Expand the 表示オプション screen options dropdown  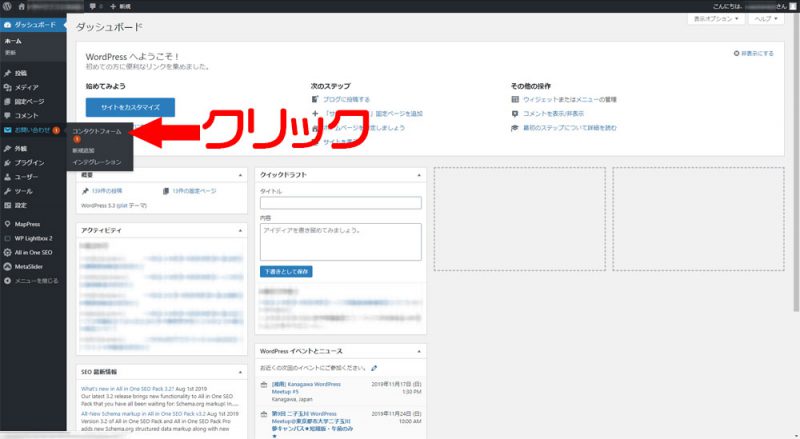[x=716, y=18]
